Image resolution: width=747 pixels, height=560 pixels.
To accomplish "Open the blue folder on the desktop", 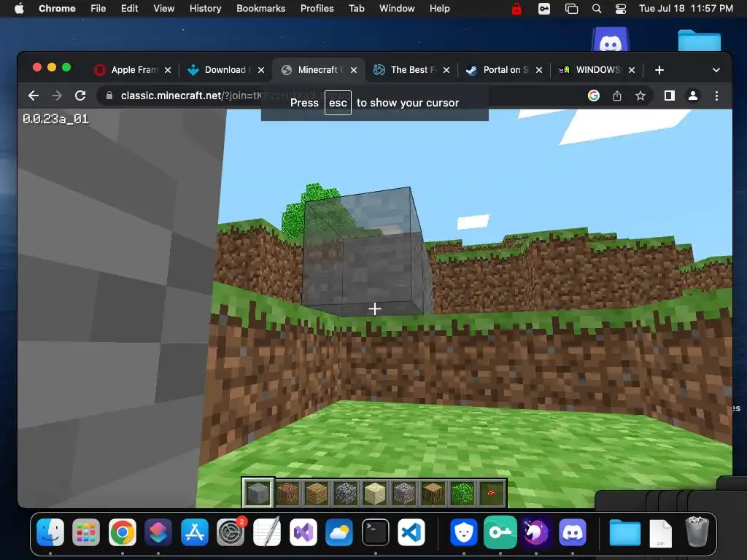I will pos(700,40).
